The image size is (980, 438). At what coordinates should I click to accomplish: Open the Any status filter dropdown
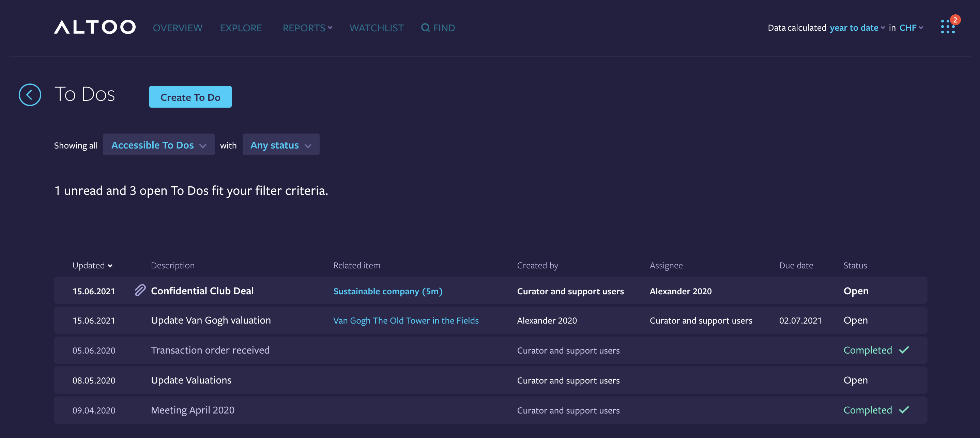coord(281,145)
